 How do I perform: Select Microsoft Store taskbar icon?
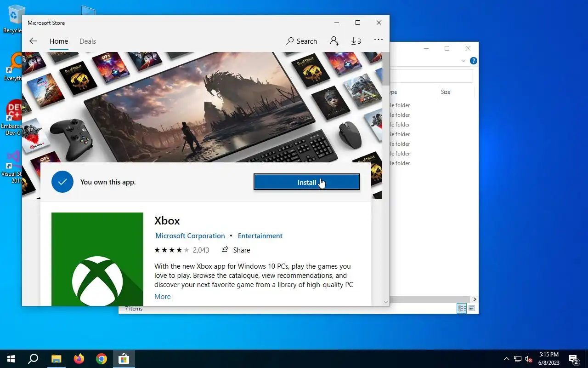[124, 359]
